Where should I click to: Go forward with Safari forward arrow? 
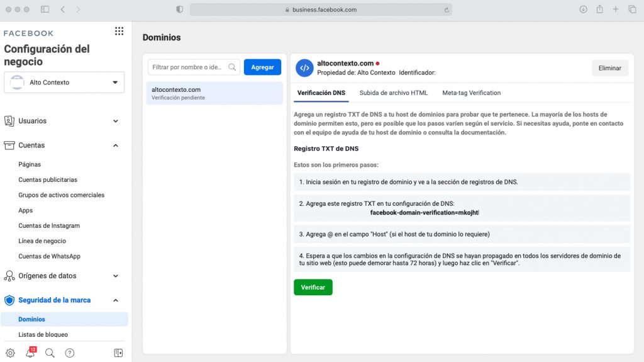coord(78,9)
